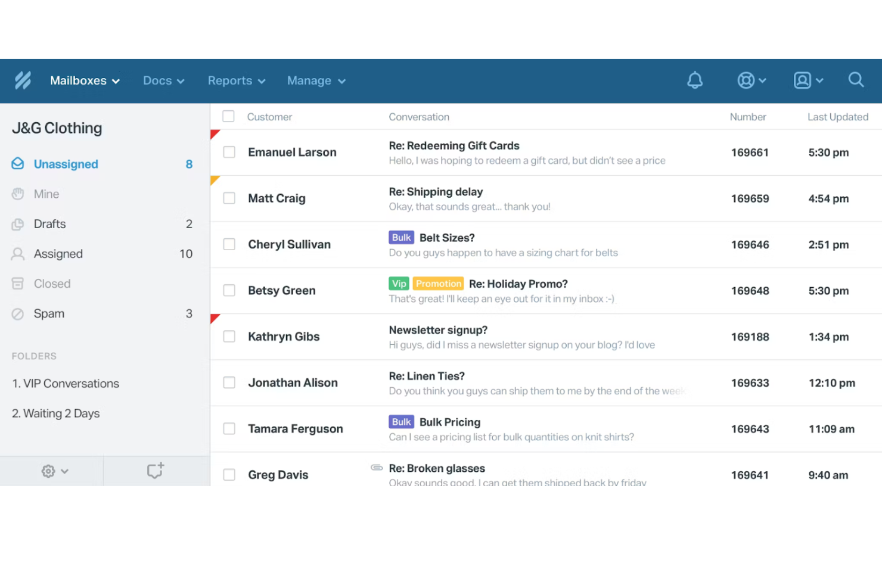Open the help menu icon
Viewport: 882px width, 588px height.
(x=747, y=80)
